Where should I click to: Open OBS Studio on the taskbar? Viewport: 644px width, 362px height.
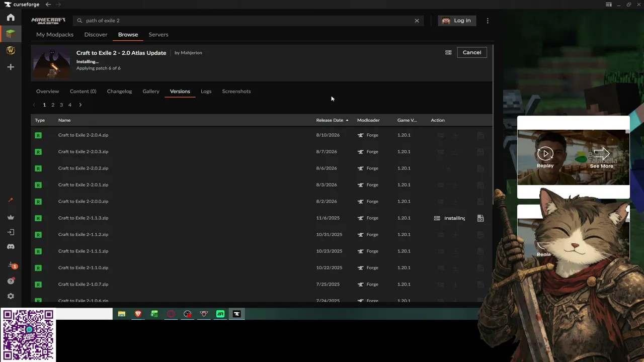[x=188, y=314]
